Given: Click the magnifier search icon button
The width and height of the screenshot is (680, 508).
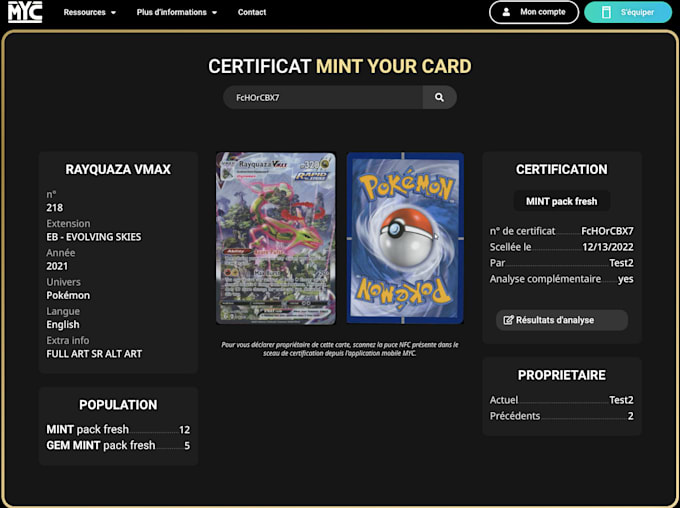Looking at the screenshot, I should 439,97.
